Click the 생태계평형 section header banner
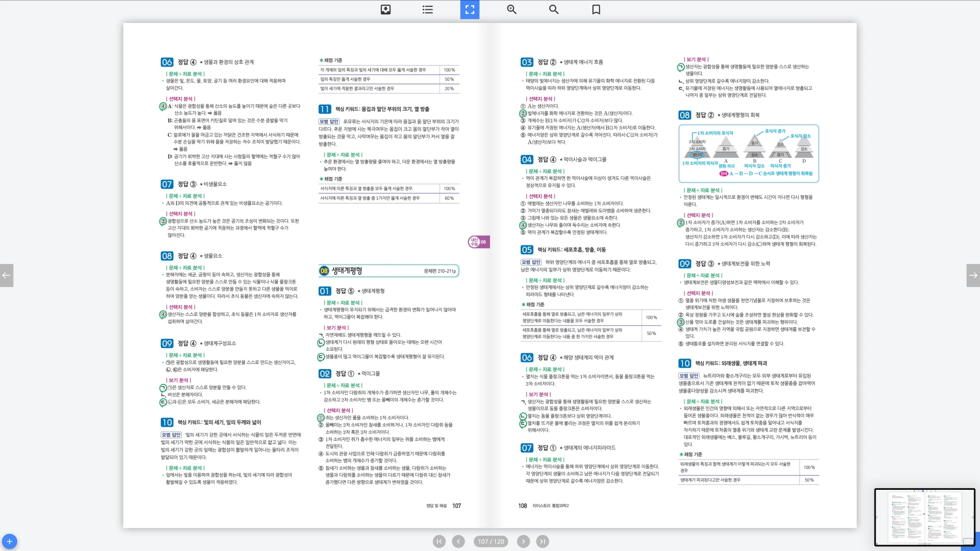The image size is (980, 551). pyautogui.click(x=389, y=271)
